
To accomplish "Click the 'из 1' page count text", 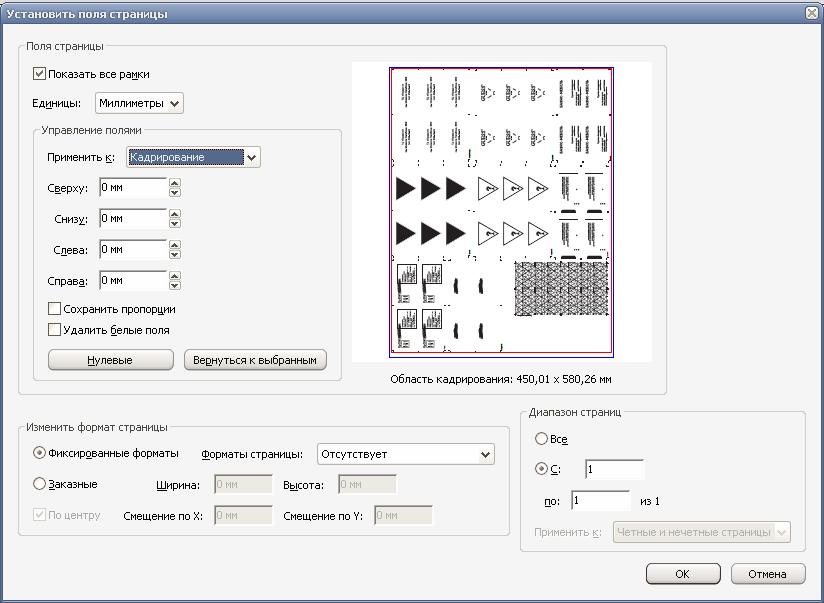I will 650,501.
